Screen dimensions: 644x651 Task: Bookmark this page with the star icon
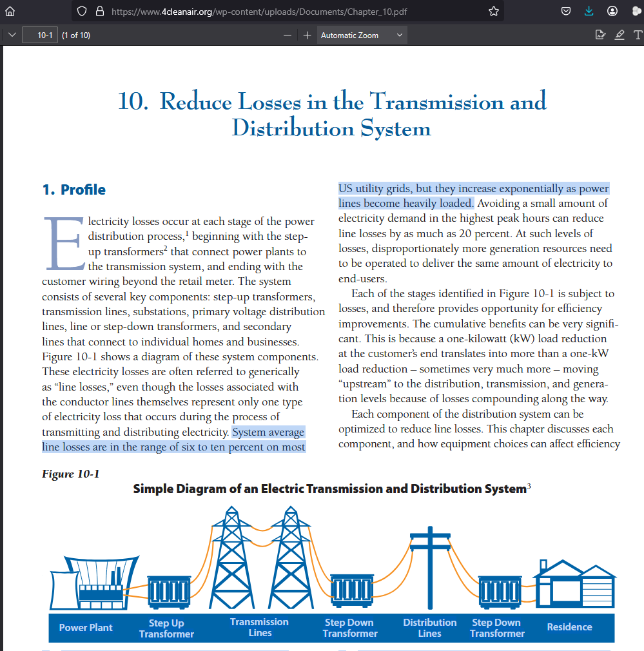(x=494, y=11)
